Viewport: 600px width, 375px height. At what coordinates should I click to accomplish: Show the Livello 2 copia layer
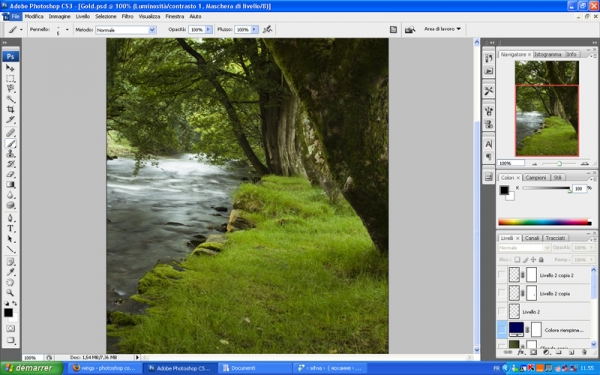click(x=502, y=293)
